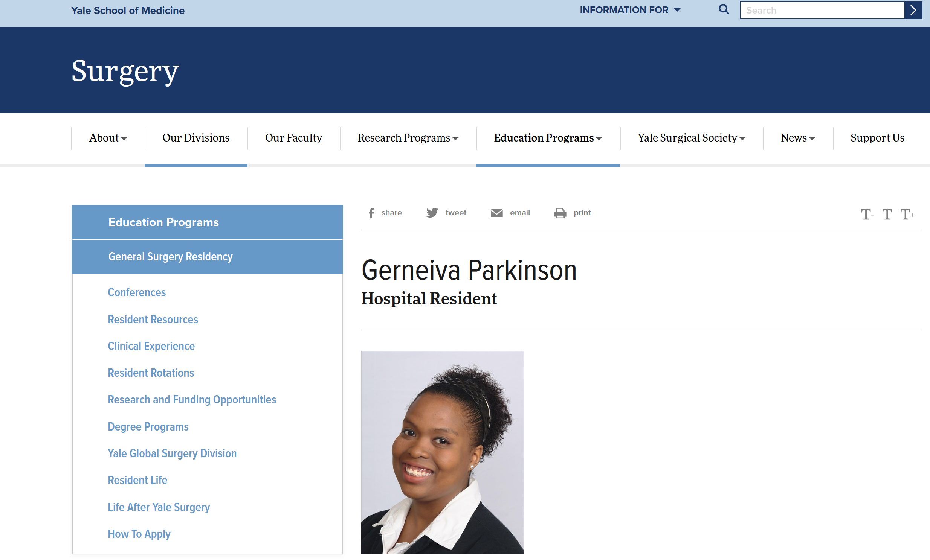Go to Degree Programs
The height and width of the screenshot is (560, 930).
point(148,426)
